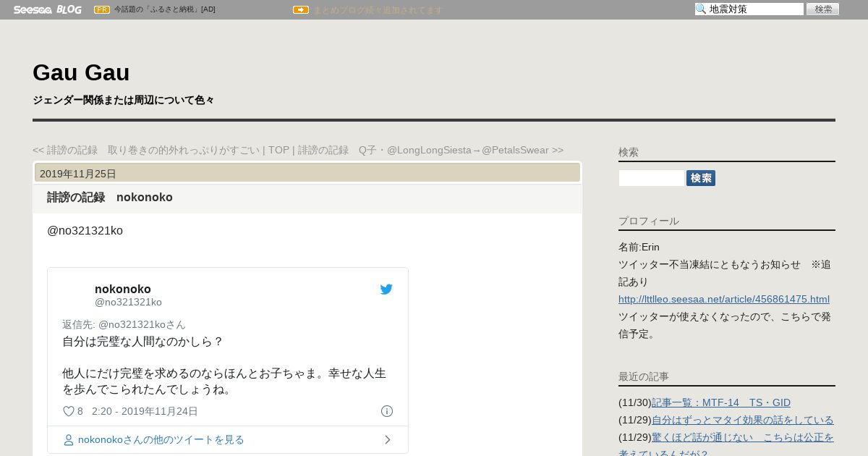Open まとめブログ続々追加されてます link
This screenshot has height=456, width=868.
click(x=378, y=10)
